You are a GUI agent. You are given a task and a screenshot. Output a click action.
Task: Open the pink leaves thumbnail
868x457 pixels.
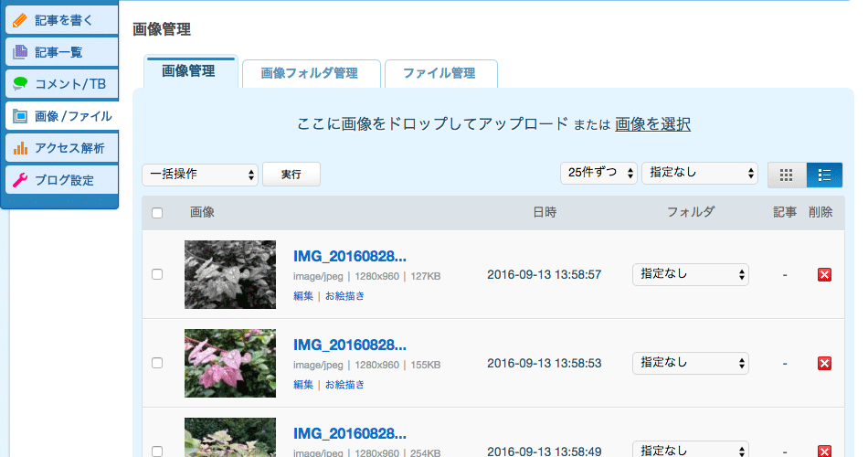(230, 363)
